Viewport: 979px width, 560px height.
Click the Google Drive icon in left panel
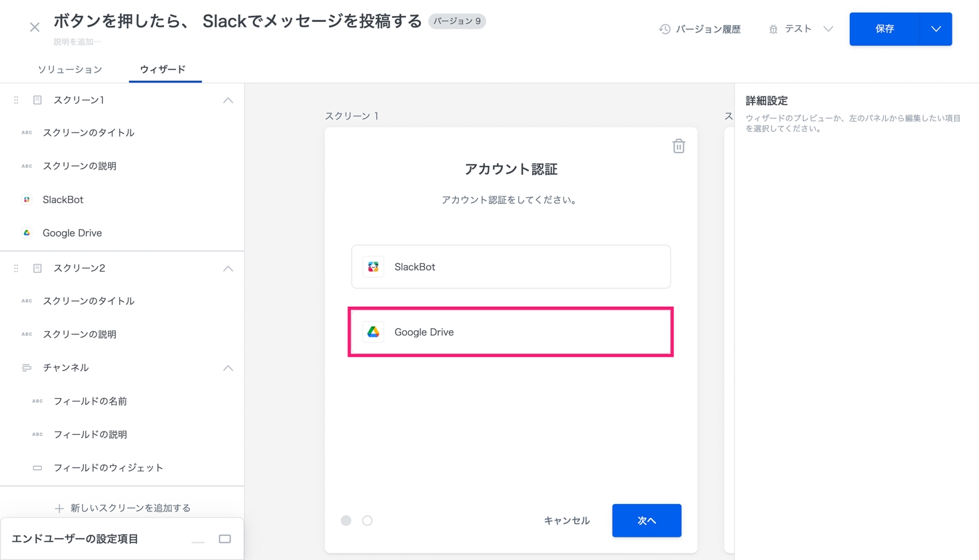coord(27,233)
